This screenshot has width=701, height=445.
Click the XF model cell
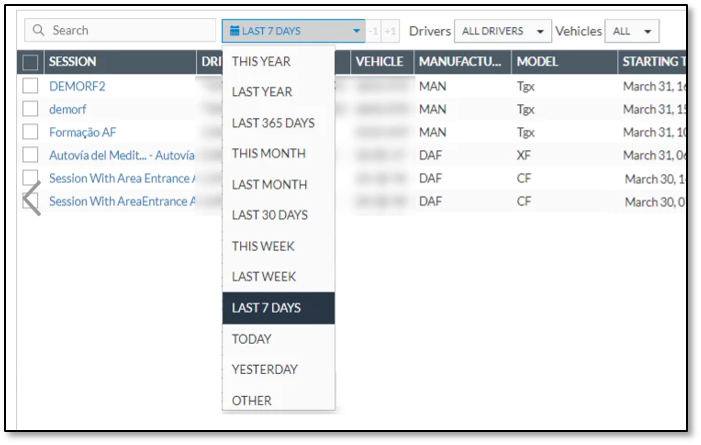(x=524, y=155)
